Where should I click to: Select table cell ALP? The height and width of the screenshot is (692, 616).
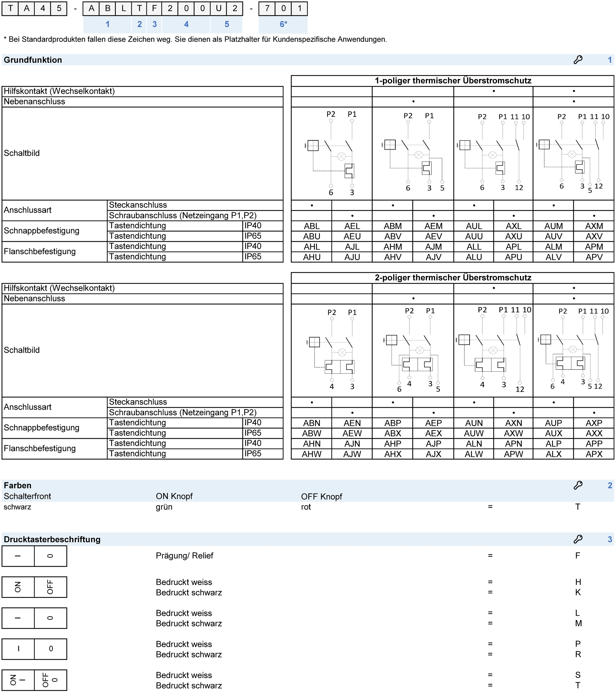point(553,444)
